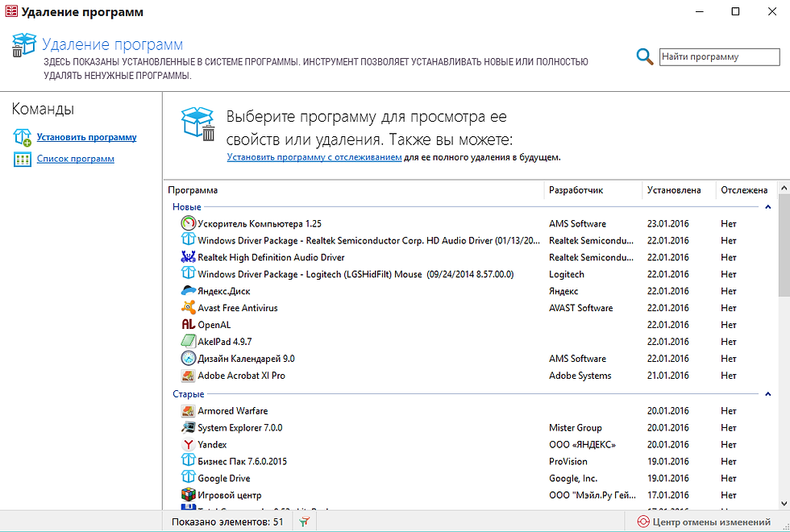Click the Logitech Mouse driver package icon

click(188, 273)
